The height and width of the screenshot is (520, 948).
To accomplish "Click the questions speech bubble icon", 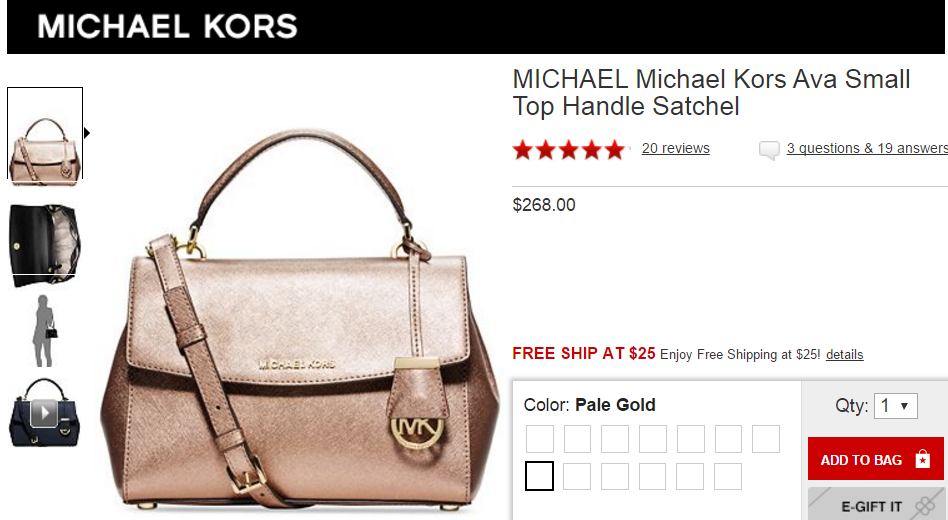I will coord(769,149).
